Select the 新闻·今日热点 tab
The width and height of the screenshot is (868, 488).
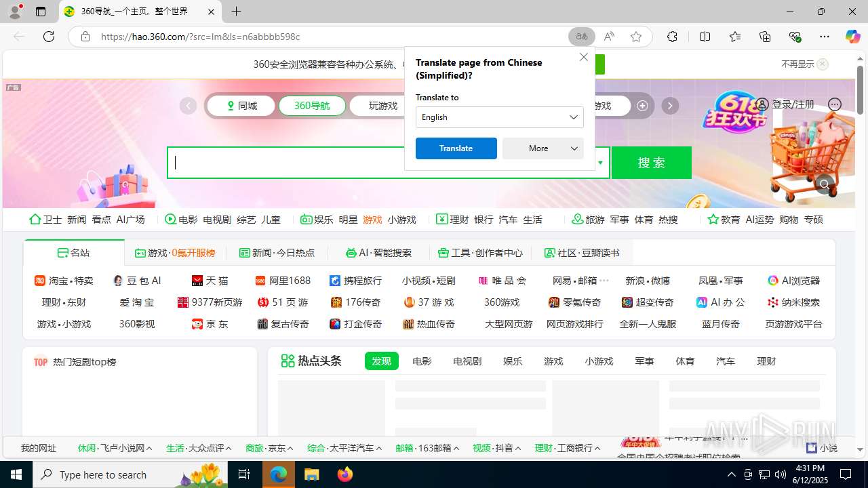(277, 253)
